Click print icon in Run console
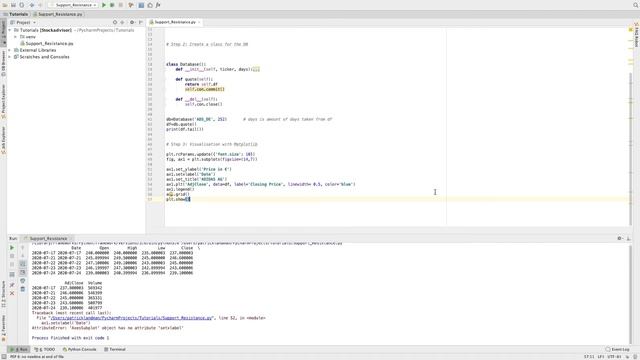Viewport: 640px width, 360px height. [x=22, y=281]
